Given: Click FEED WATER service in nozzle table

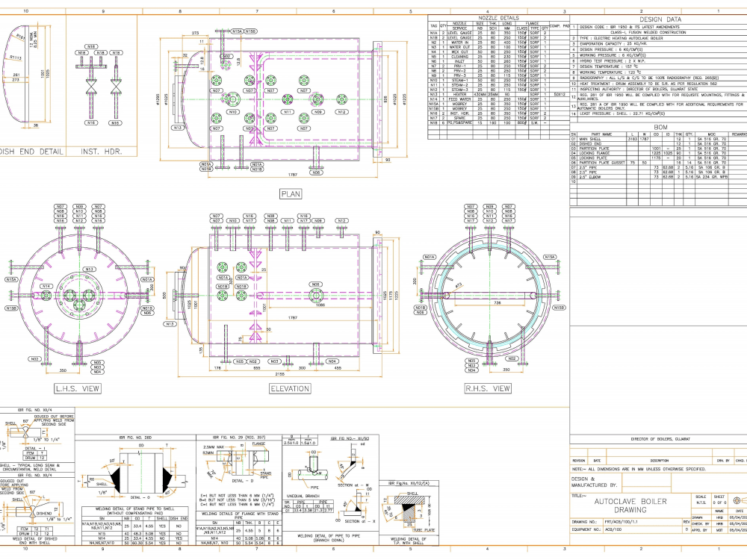Looking at the screenshot, I should 459,99.
